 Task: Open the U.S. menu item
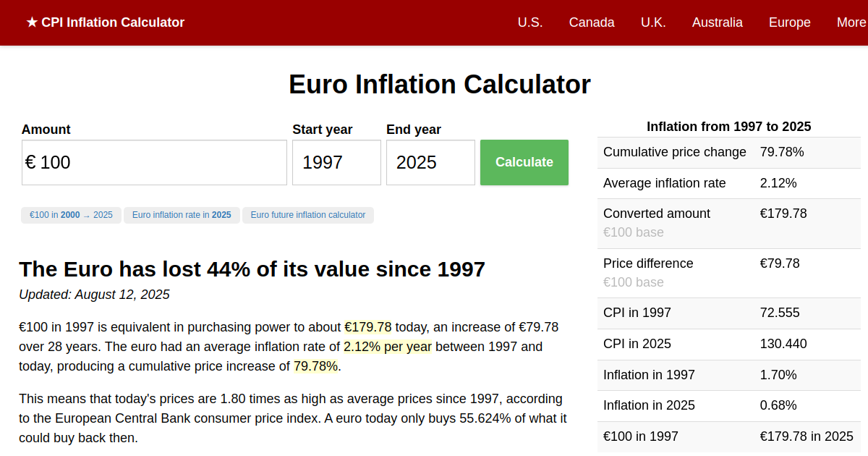[x=530, y=22]
